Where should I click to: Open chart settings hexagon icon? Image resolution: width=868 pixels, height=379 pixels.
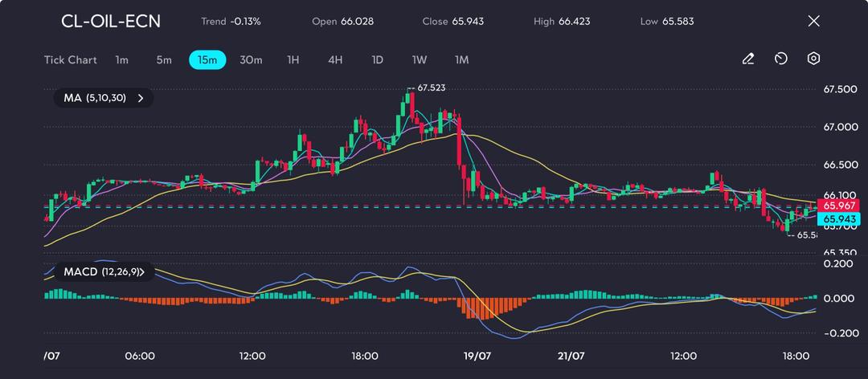tap(813, 59)
